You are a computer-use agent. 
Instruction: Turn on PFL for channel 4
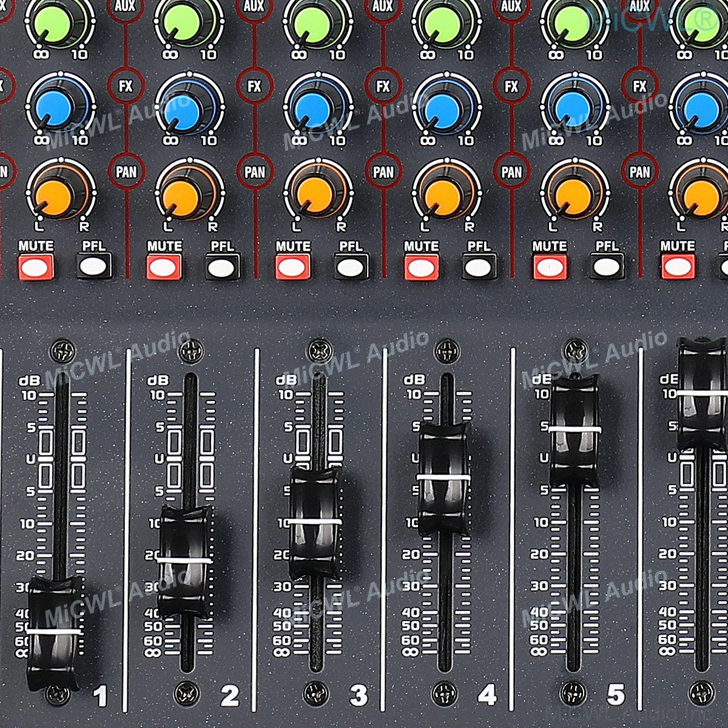(x=479, y=266)
